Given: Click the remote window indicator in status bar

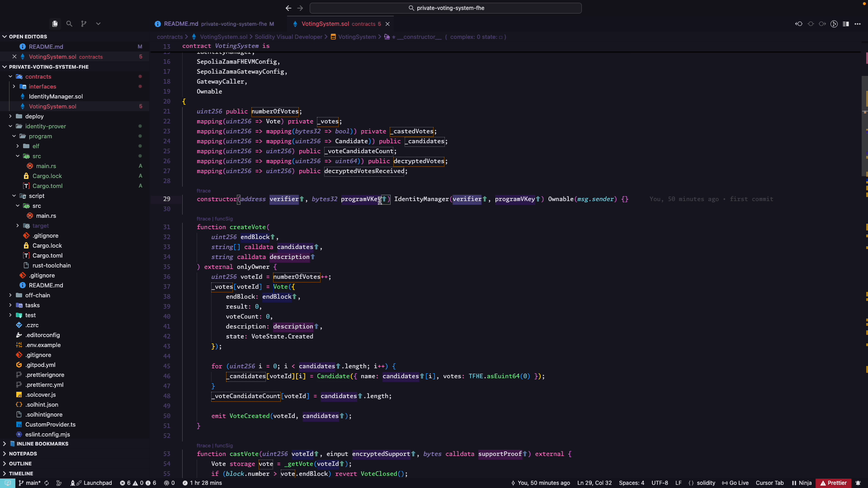Looking at the screenshot, I should (x=8, y=483).
